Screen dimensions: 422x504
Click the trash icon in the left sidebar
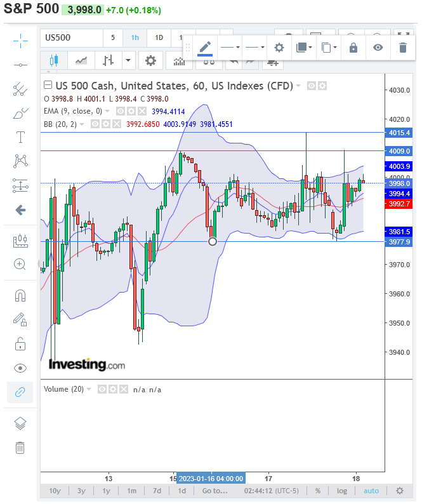[x=20, y=448]
